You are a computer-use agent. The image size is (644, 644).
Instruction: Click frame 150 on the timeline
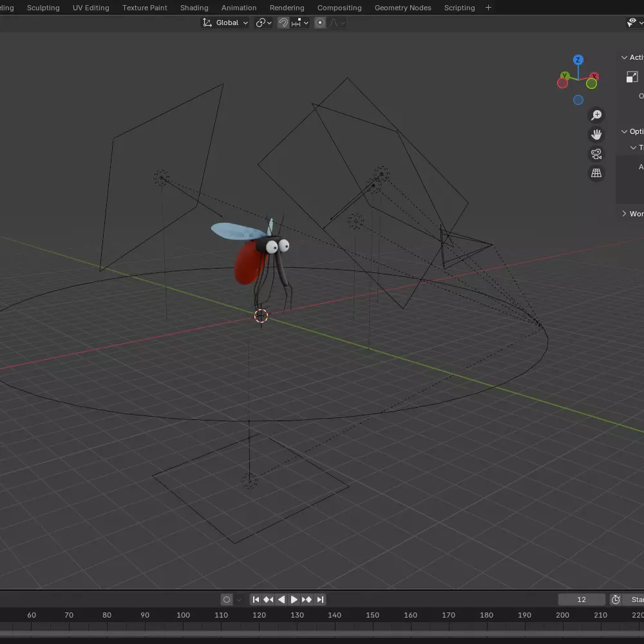(x=372, y=615)
